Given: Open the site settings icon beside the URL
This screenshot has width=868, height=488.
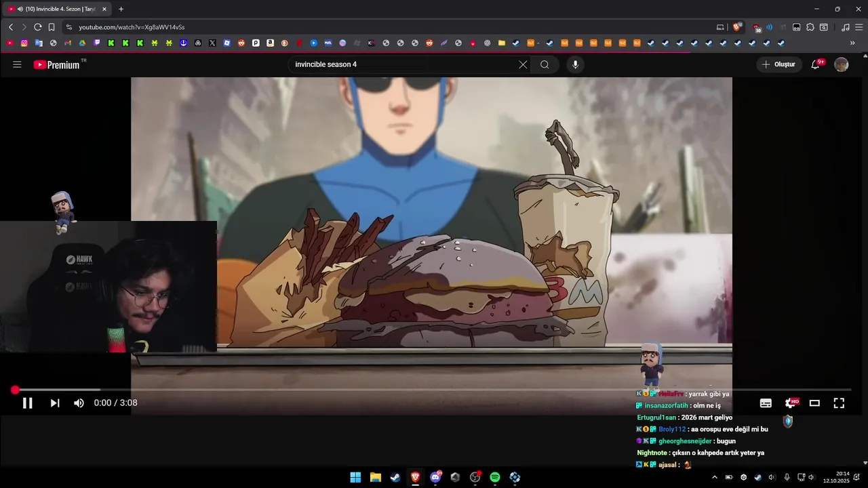Looking at the screenshot, I should coord(68,27).
